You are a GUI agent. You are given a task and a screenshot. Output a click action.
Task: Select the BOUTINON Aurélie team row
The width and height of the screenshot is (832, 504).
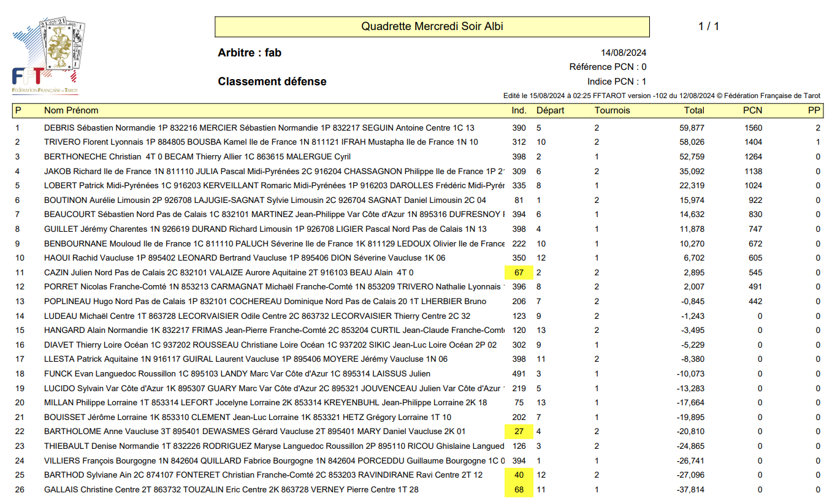click(418, 200)
